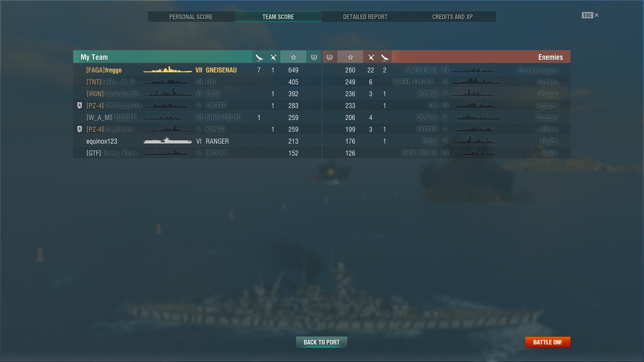Open the Credits and XP tab
644x362 pixels.
click(452, 17)
